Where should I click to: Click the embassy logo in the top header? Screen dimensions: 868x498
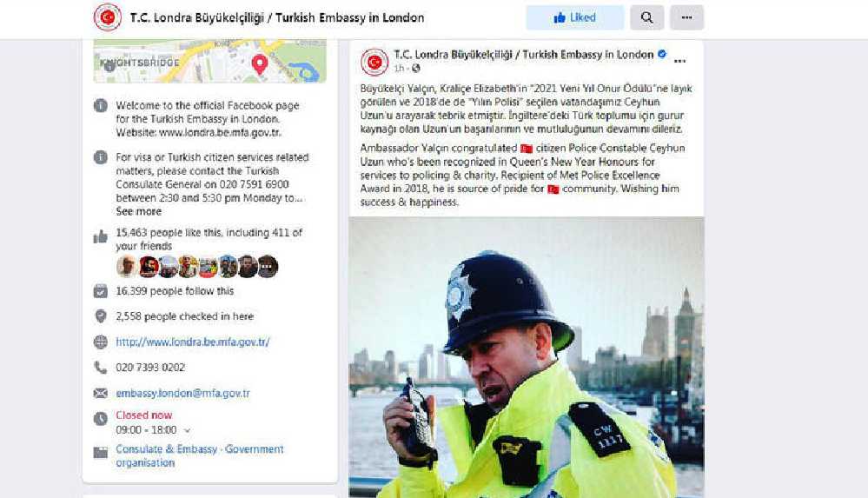(x=108, y=17)
